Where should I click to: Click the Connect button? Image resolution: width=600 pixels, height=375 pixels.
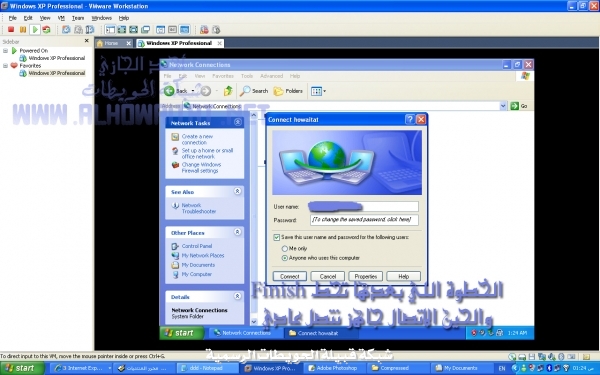point(290,276)
